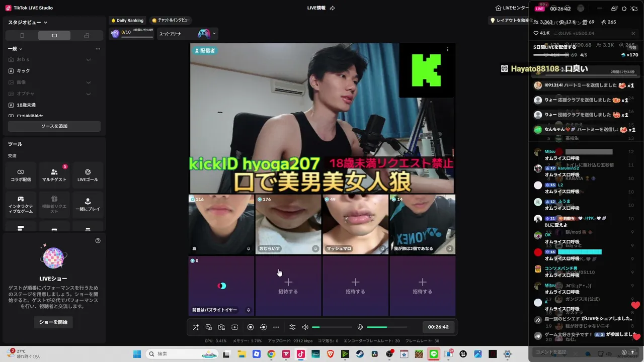
Task: Click the ソースを追加 button
Action: [x=54, y=126]
